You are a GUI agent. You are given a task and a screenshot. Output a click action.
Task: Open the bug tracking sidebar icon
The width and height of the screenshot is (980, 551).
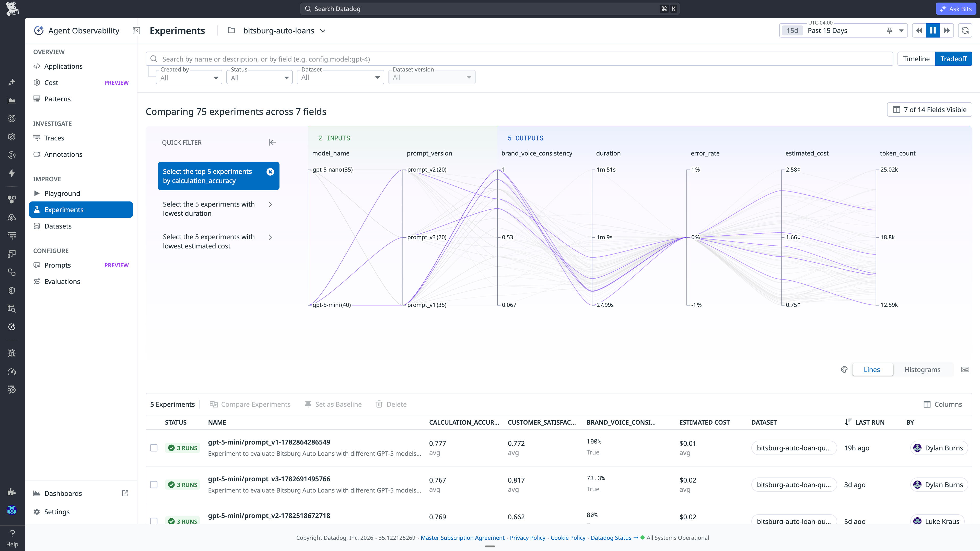[12, 353]
